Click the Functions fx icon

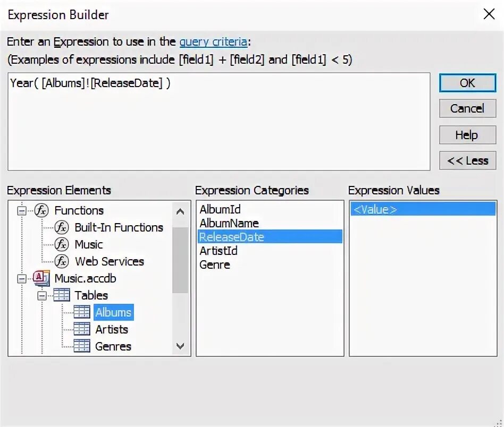coord(41,211)
